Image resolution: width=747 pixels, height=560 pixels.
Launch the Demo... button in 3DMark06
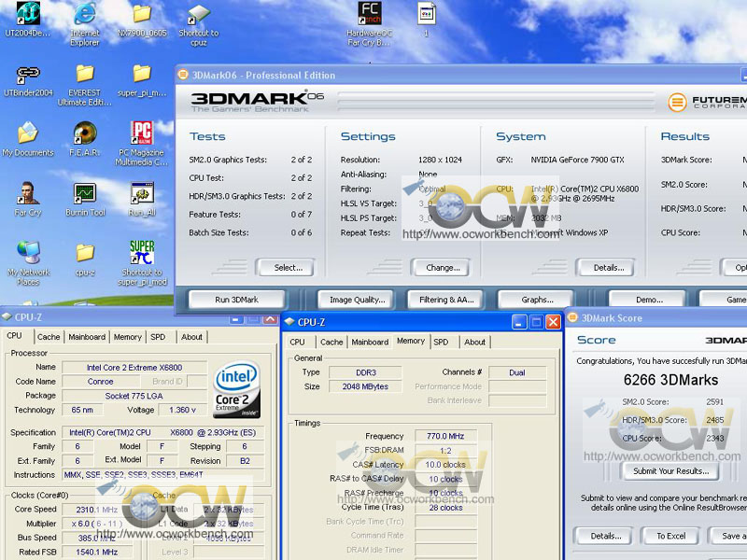point(647,300)
